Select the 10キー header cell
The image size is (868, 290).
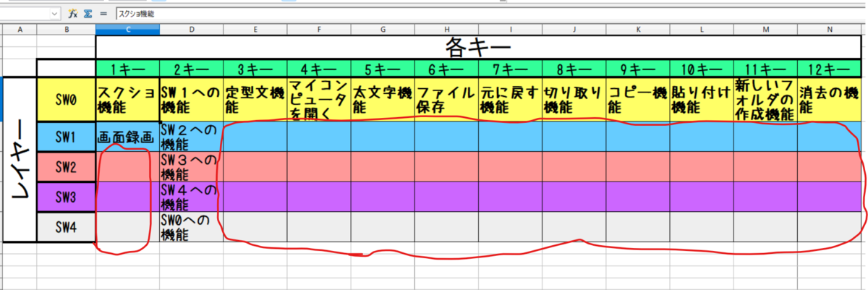[x=702, y=69]
